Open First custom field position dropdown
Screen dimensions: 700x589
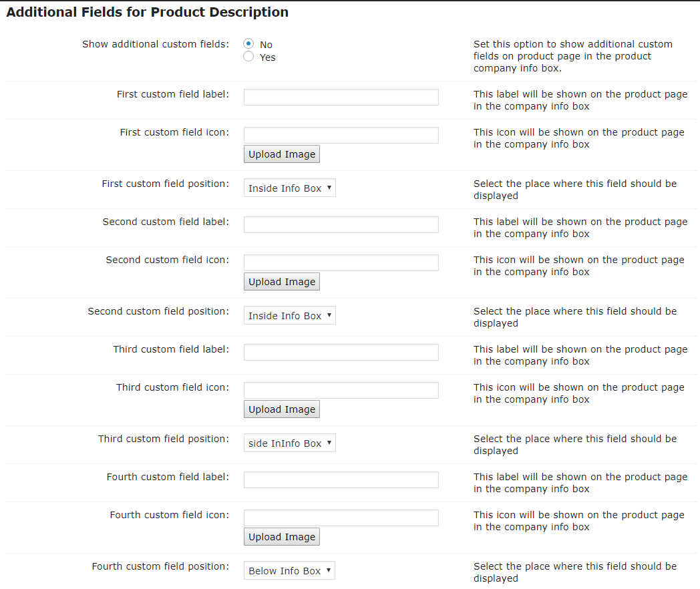click(x=289, y=188)
